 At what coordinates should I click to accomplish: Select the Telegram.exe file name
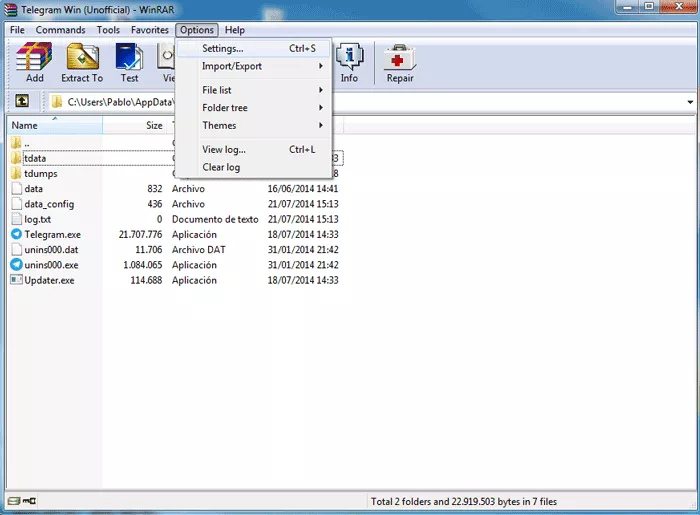(53, 234)
